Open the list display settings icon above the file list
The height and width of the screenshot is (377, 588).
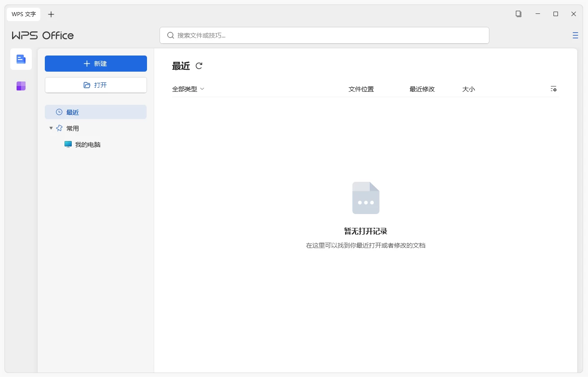coord(553,89)
